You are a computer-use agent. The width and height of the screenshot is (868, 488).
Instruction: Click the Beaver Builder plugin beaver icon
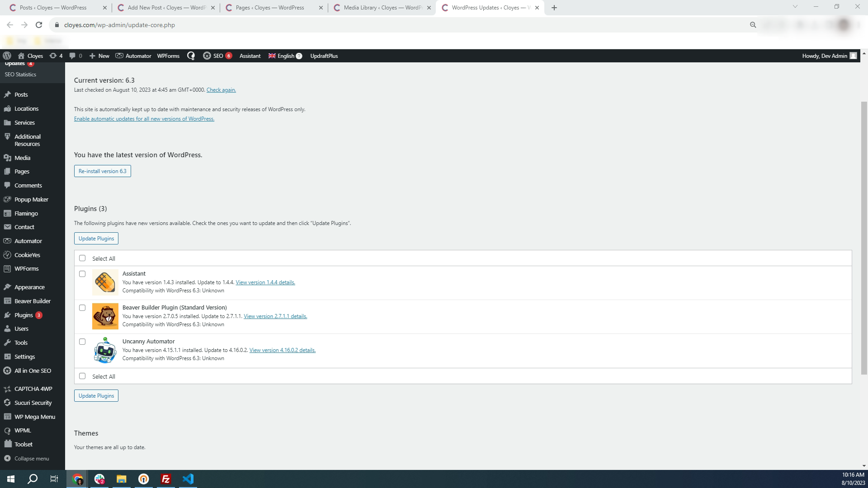(x=105, y=316)
